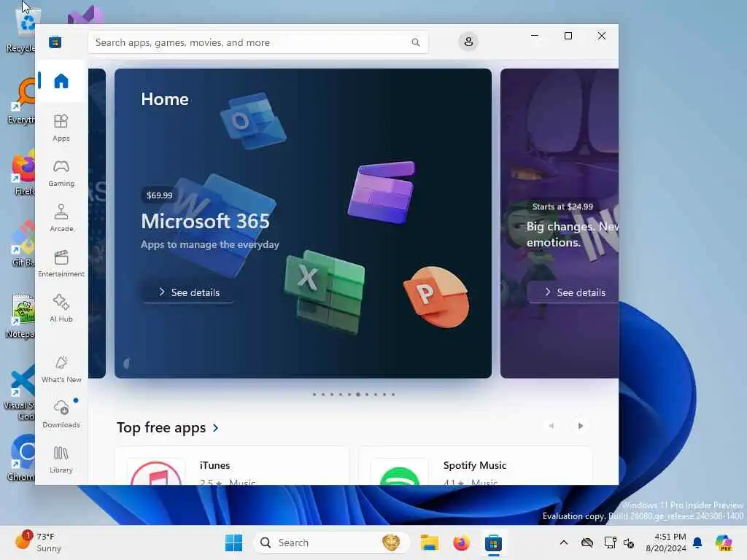See details for the Big changes banner

click(575, 292)
